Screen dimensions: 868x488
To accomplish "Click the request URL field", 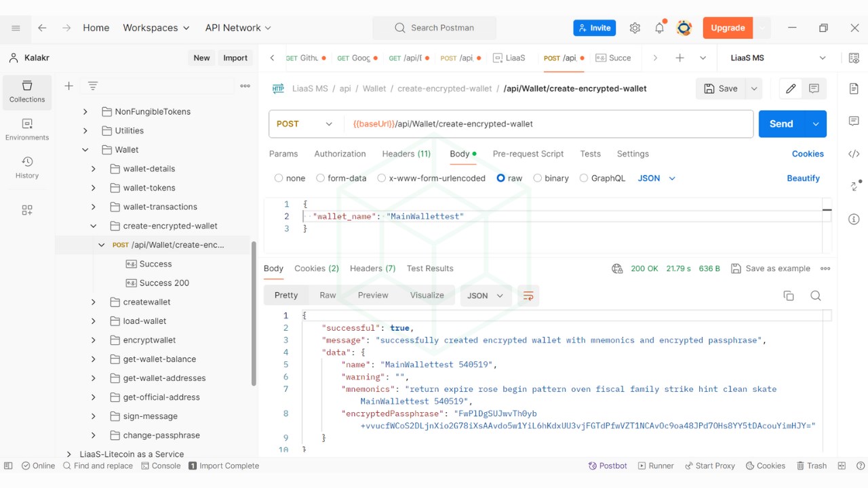I will pos(549,124).
